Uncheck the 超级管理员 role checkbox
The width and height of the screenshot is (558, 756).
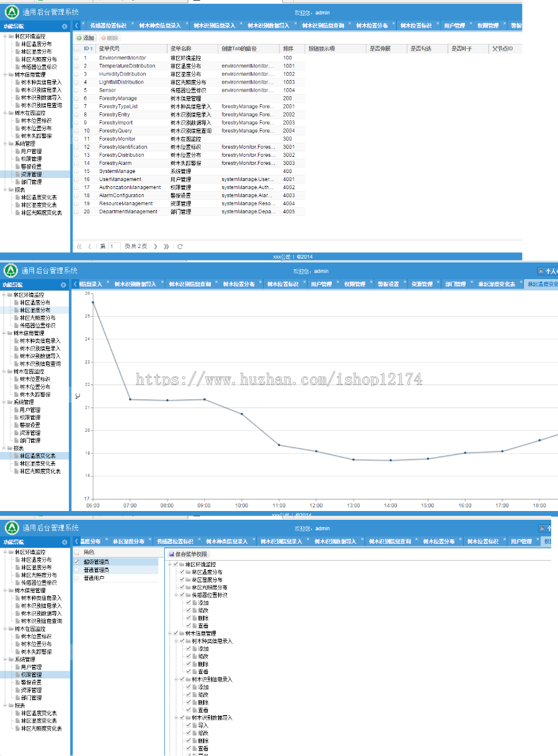point(77,562)
